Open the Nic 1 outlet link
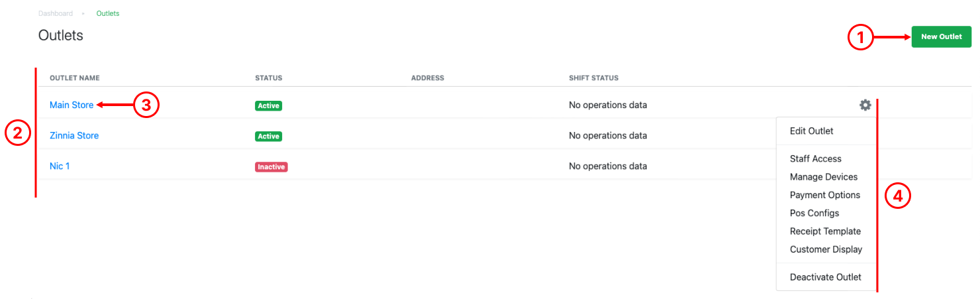The image size is (980, 299). [60, 166]
